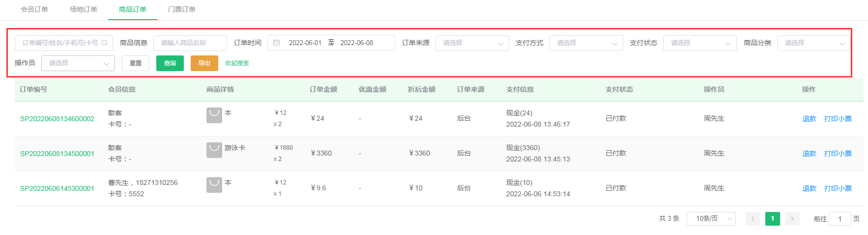The height and width of the screenshot is (235, 868).
Task: Open the 订单来源 dropdown
Action: [472, 43]
